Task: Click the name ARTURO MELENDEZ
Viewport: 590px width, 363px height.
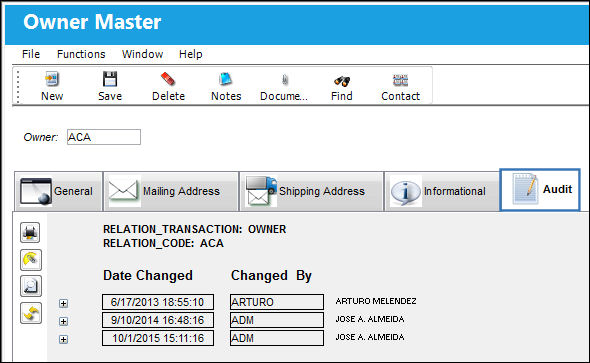Action: point(376,301)
